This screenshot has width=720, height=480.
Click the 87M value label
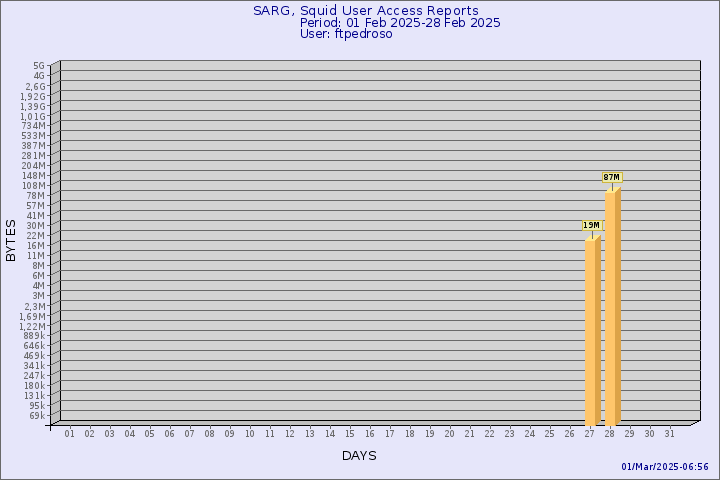(611, 177)
